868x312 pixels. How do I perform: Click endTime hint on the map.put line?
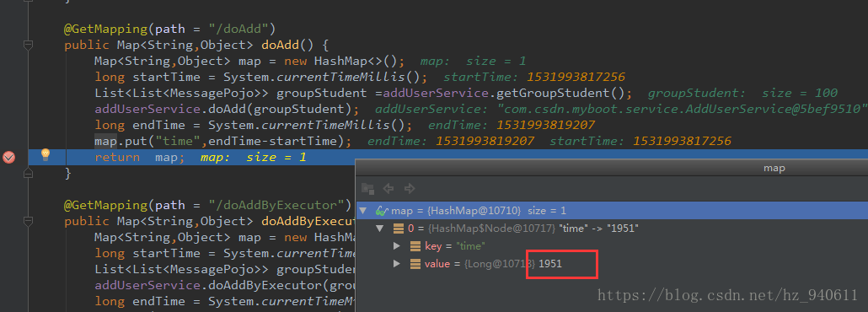point(451,142)
